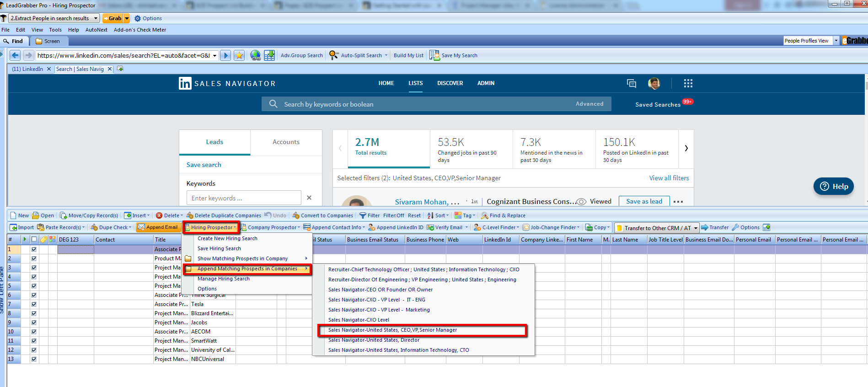This screenshot has height=387, width=868.
Task: Expand the Dupe Check dropdown
Action: tap(130, 227)
